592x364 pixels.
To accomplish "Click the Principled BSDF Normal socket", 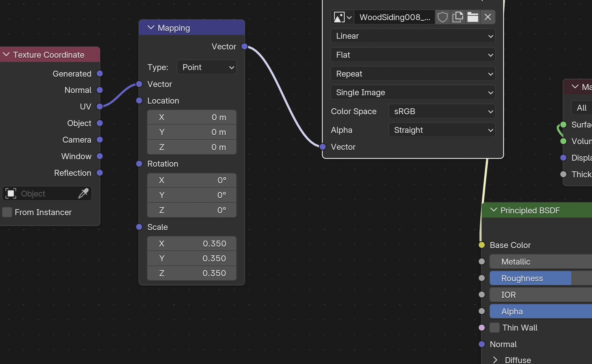I will click(482, 344).
